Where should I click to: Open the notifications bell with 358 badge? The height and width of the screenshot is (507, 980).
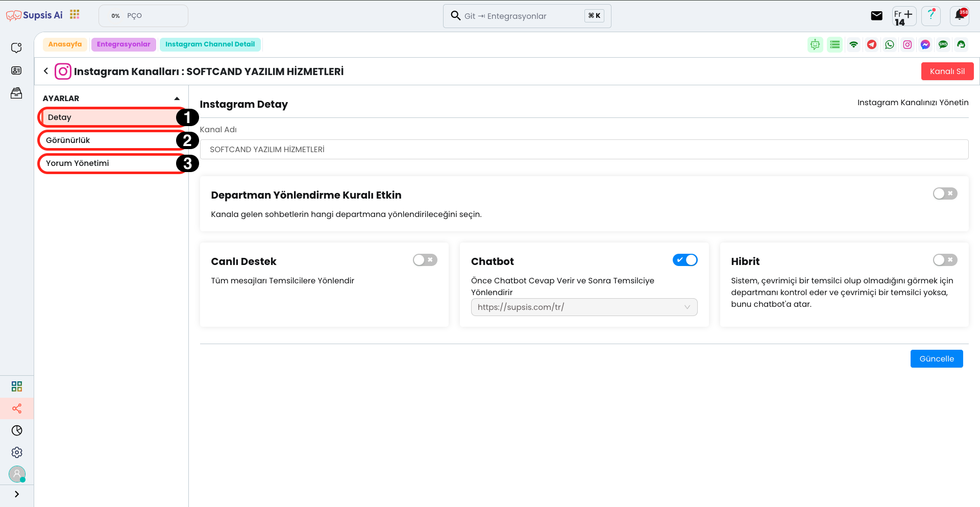point(960,15)
